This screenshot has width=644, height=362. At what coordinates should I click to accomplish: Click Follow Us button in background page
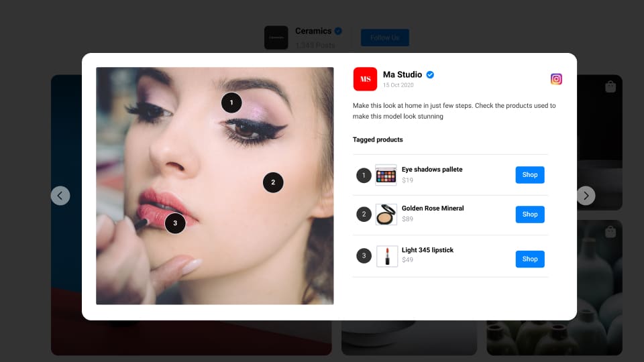click(x=385, y=38)
